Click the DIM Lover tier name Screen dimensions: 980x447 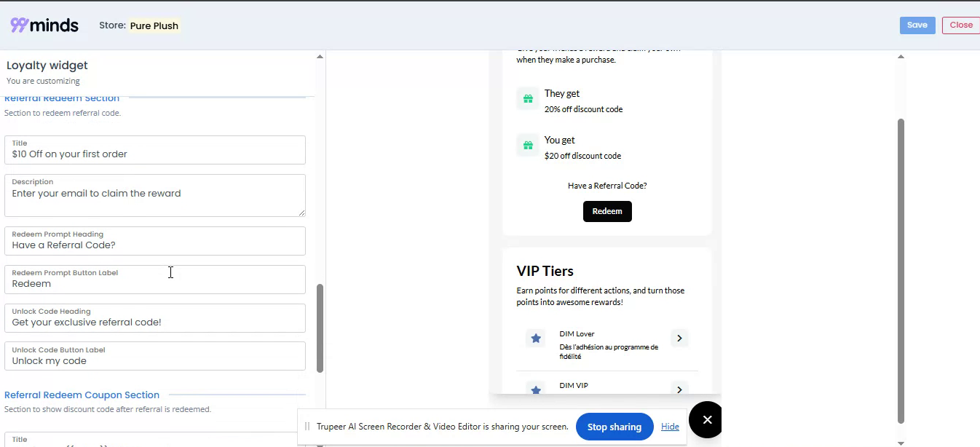[x=577, y=334]
